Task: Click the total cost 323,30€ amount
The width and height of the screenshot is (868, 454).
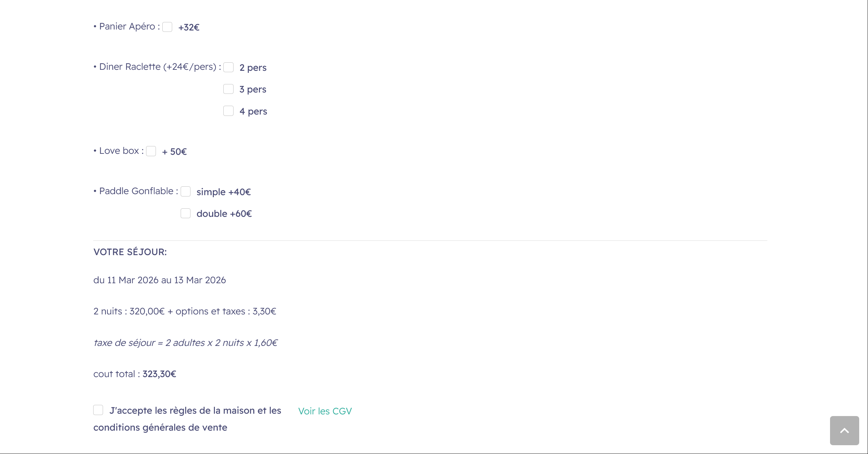Action: tap(159, 374)
